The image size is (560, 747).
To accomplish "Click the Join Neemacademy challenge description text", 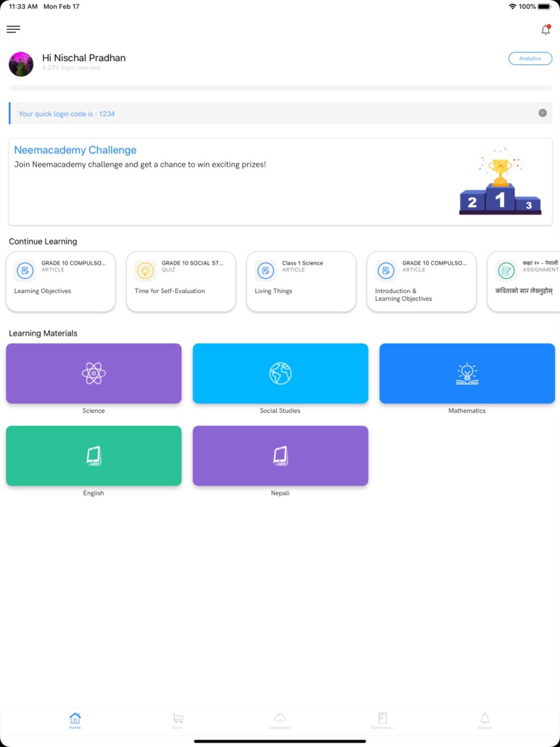I will [x=140, y=165].
